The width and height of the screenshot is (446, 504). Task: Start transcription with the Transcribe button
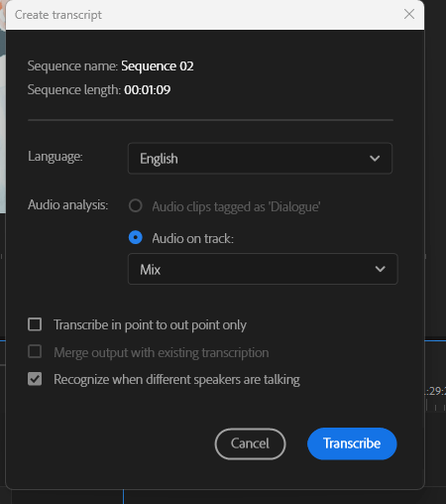(x=352, y=443)
